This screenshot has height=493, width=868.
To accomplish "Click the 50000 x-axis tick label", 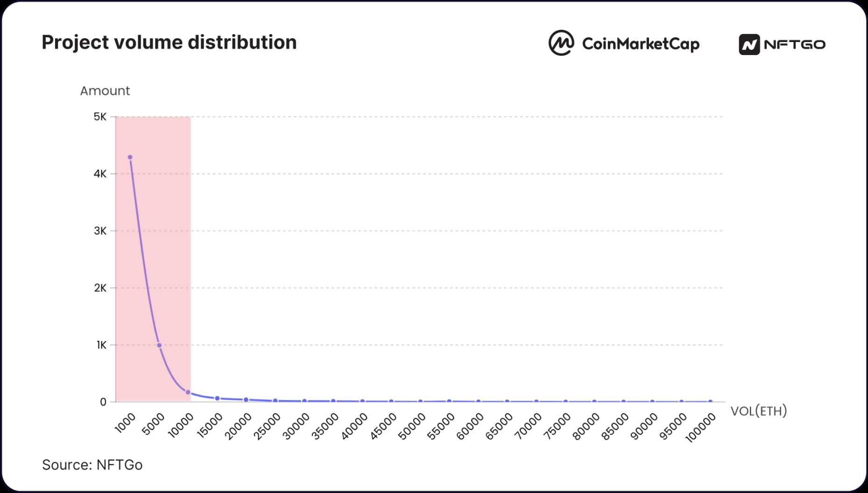I will coord(412,427).
